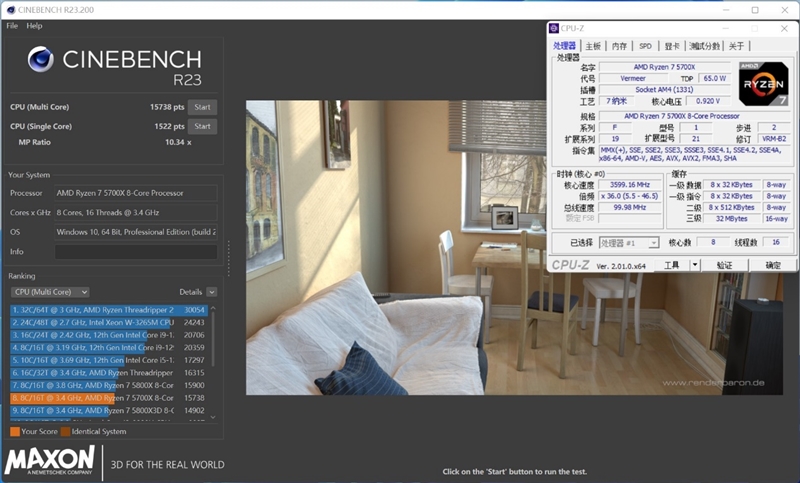The width and height of the screenshot is (800, 483).
Task: Click the Vermeer code name field
Action: (633, 79)
